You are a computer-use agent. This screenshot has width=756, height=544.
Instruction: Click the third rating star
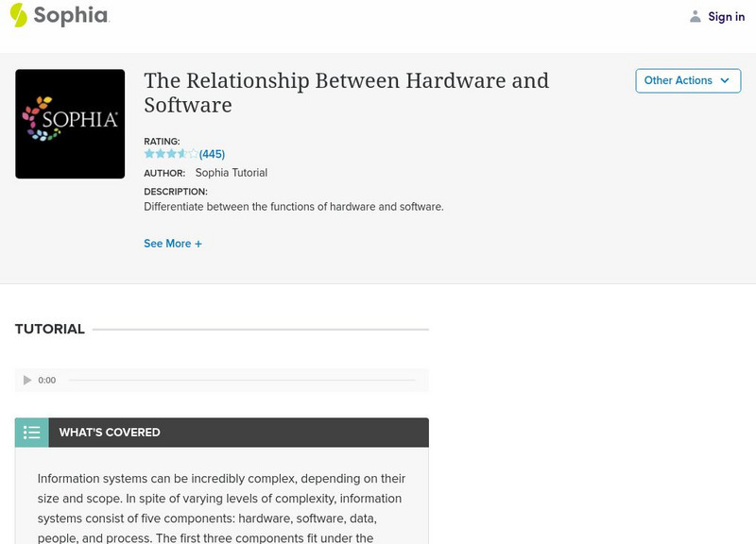tap(169, 153)
